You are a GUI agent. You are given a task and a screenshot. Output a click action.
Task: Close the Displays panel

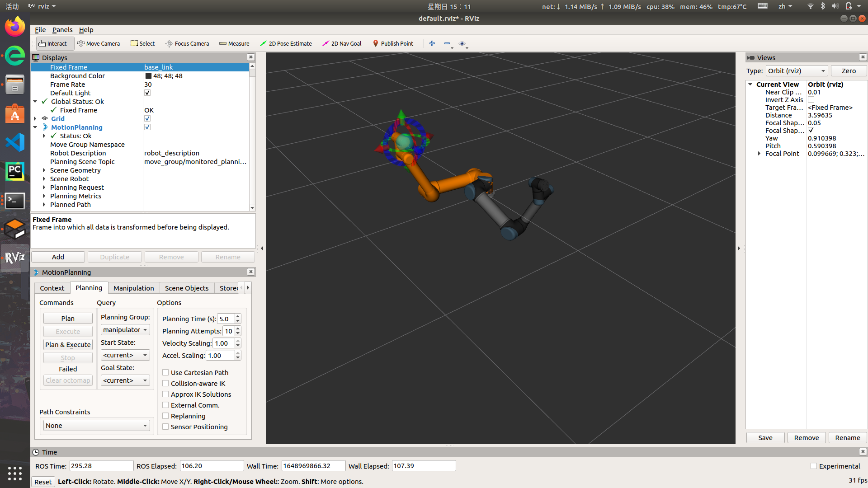[251, 57]
